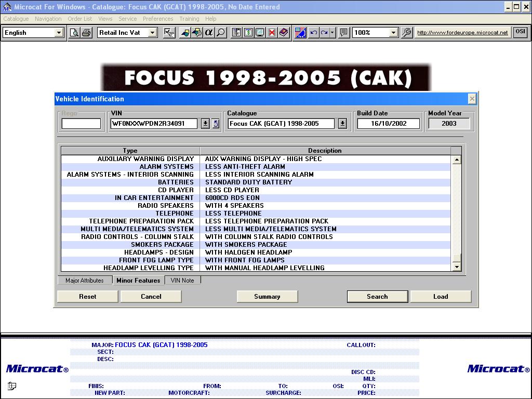The image size is (532, 399).
Task: Open the 100% zoom dropdown
Action: click(393, 32)
